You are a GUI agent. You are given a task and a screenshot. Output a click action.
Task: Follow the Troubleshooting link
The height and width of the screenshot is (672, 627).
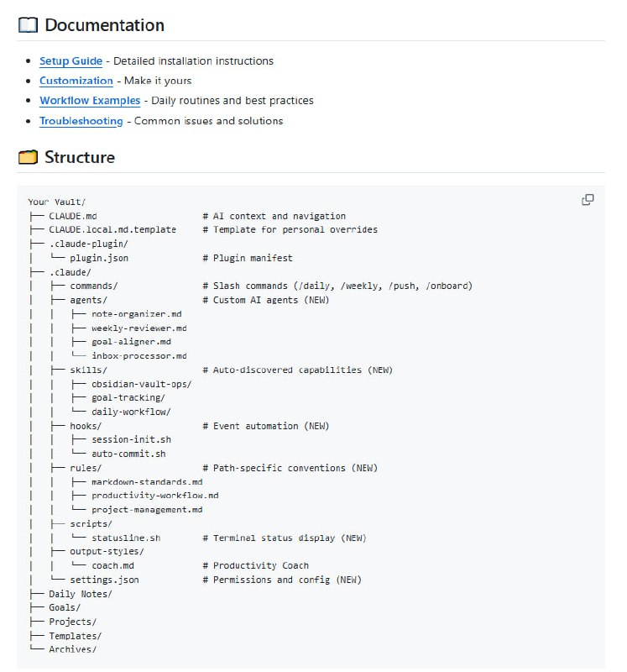tap(81, 121)
